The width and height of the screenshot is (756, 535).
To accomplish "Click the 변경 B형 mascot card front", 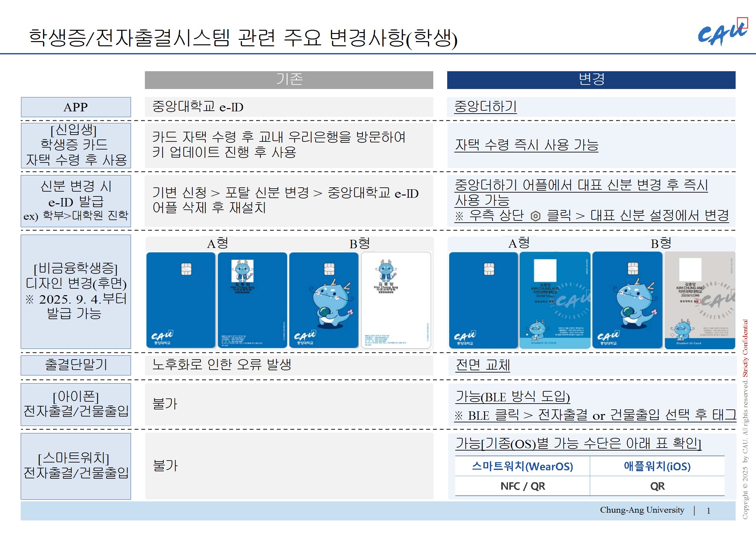I will click(627, 300).
